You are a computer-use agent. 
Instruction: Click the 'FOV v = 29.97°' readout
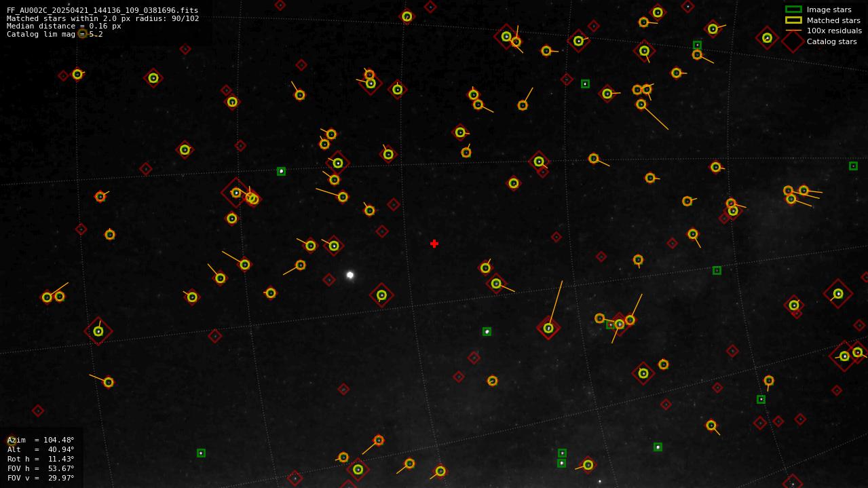pyautogui.click(x=41, y=478)
